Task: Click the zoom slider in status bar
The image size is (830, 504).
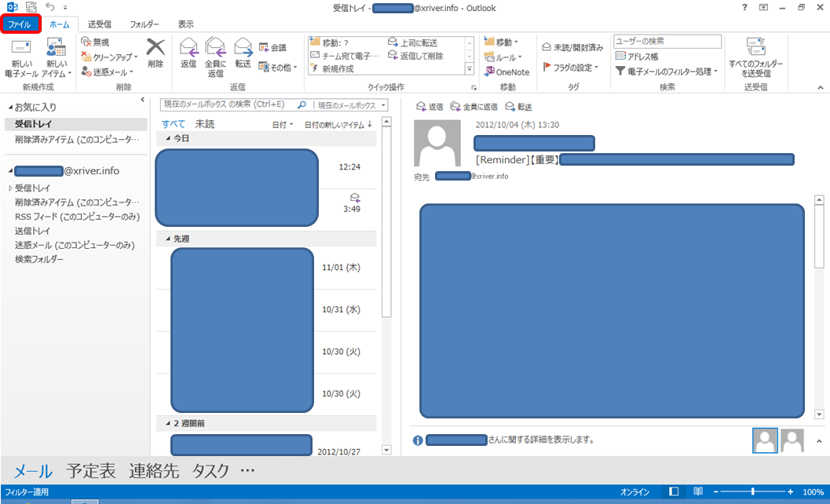Action: (x=752, y=492)
